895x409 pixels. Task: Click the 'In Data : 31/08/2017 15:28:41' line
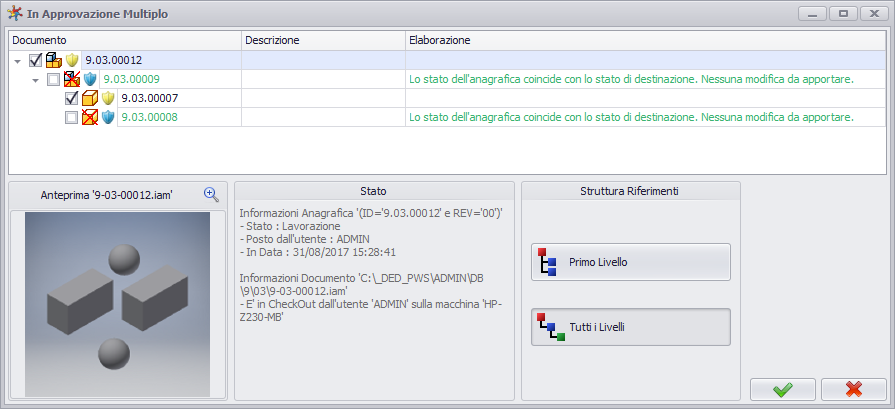coord(318,252)
